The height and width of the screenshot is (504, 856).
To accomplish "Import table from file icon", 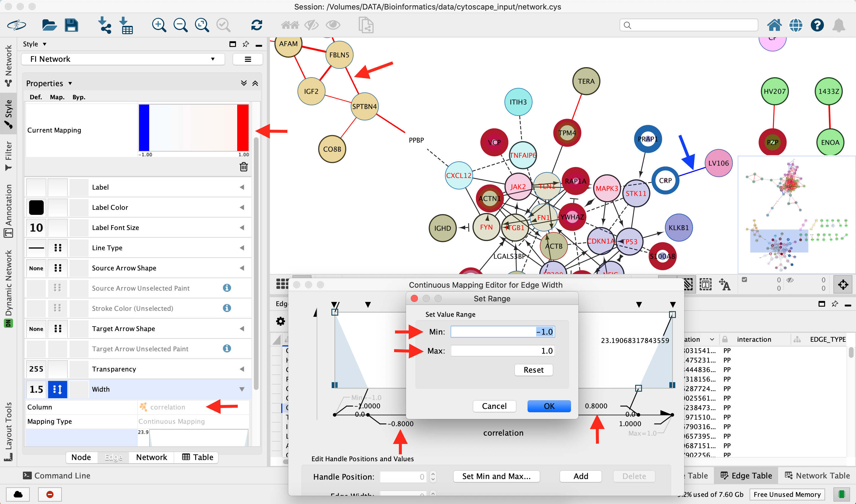I will coord(126,25).
